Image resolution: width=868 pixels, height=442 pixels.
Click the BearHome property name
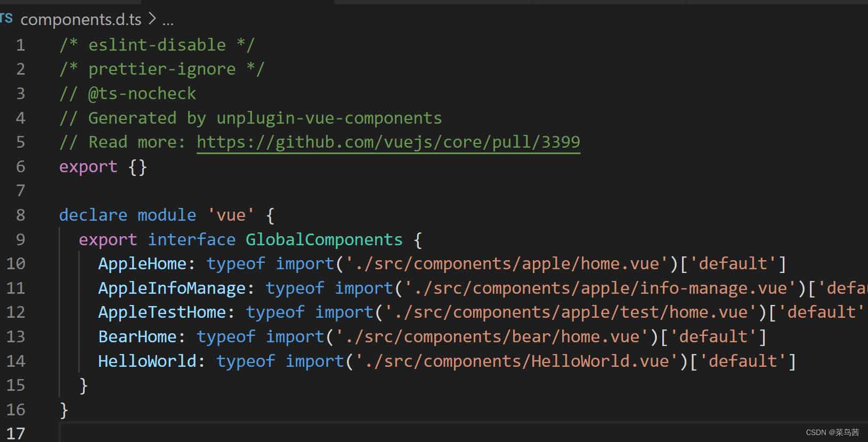click(x=137, y=337)
